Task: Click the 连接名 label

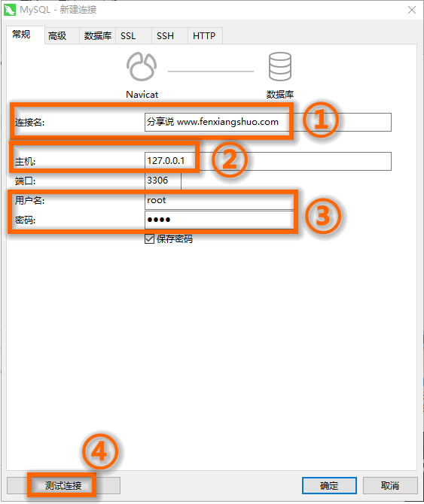Action: point(29,123)
